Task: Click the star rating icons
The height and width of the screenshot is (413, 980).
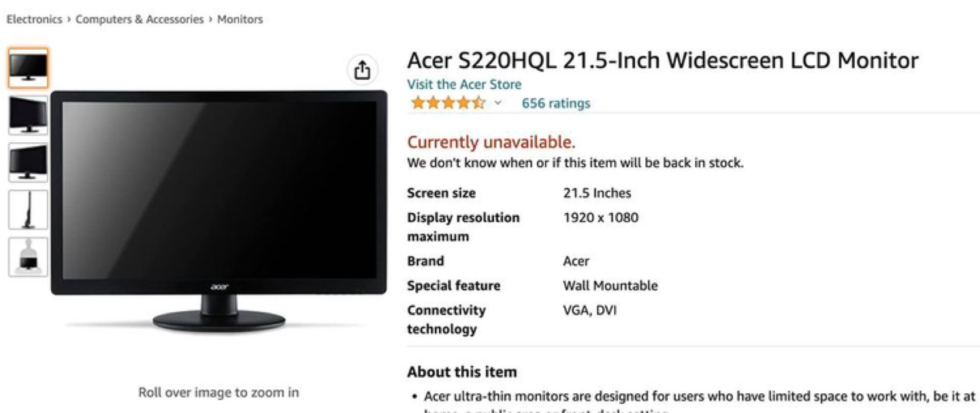Action: [448, 103]
